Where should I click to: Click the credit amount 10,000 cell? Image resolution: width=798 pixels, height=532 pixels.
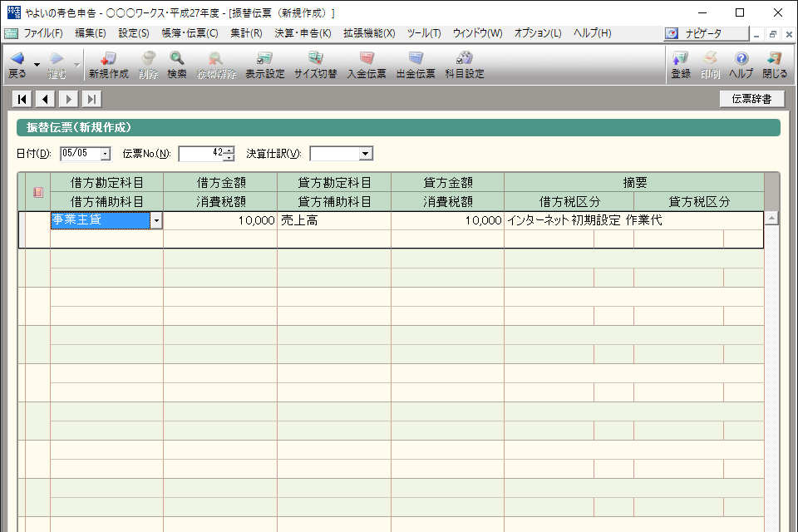pos(448,220)
